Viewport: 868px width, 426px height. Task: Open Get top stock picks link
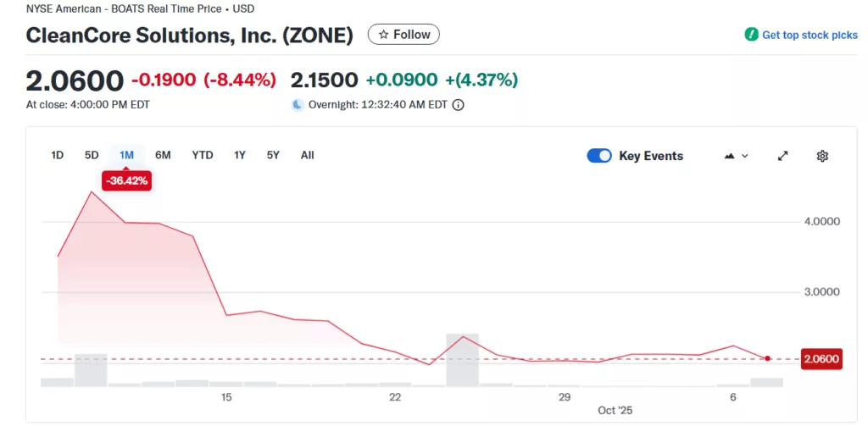pos(810,35)
